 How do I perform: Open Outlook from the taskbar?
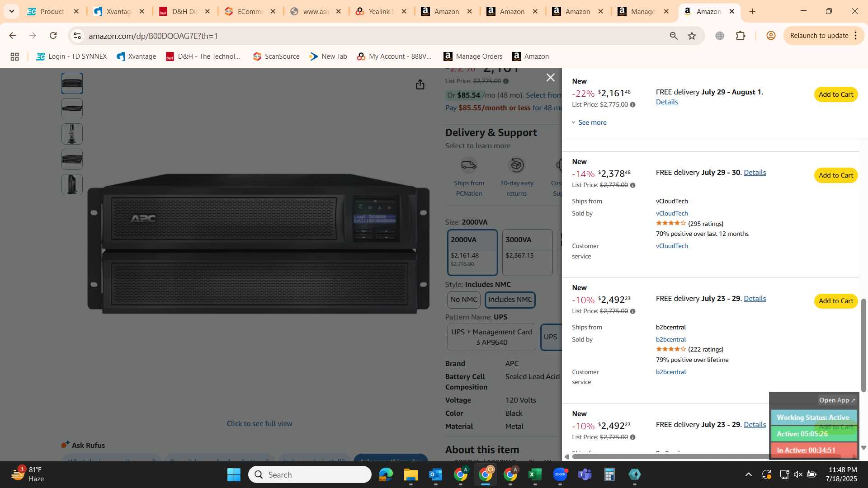tap(435, 474)
